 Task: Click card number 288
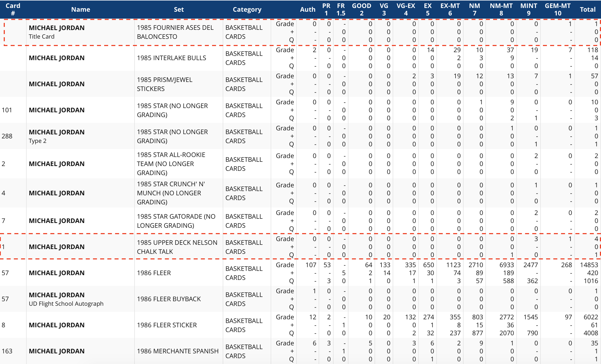7,136
